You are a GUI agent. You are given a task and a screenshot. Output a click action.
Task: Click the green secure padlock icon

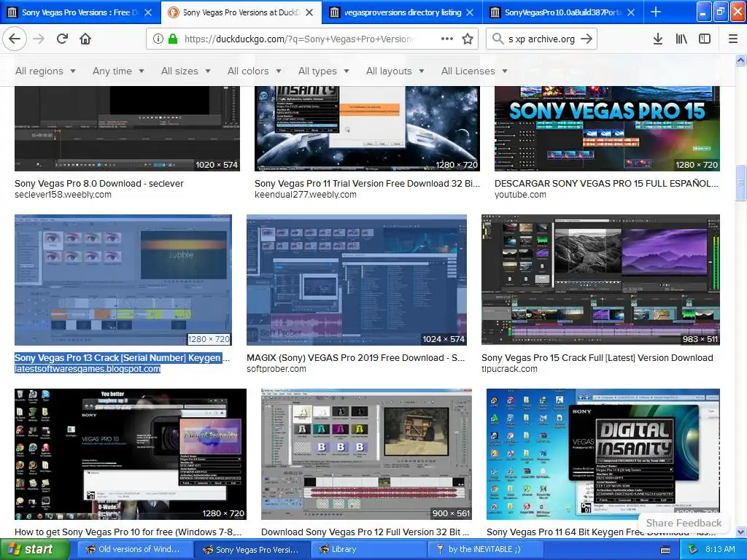(173, 39)
